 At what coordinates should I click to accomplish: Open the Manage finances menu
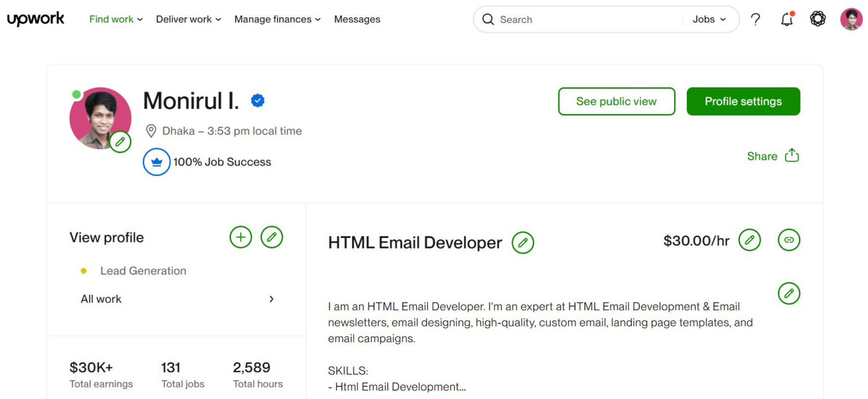click(277, 19)
